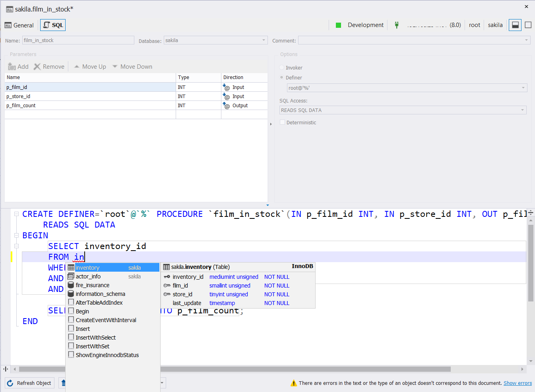
Task: Click the fire_insurance database icon
Action: (x=71, y=285)
